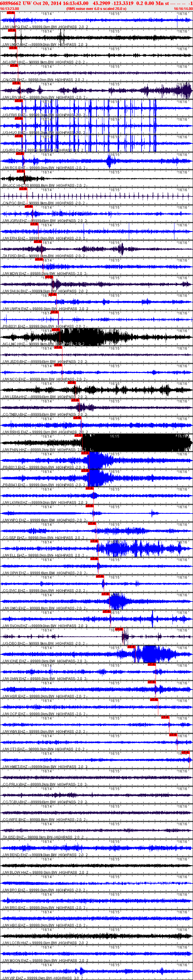
Task: Select the 'UW BRHS EHZ' station label
Action: (16, 432)
